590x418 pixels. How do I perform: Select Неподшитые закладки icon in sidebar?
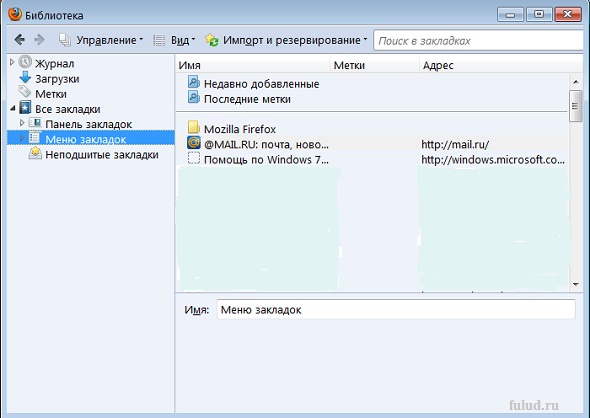click(35, 153)
